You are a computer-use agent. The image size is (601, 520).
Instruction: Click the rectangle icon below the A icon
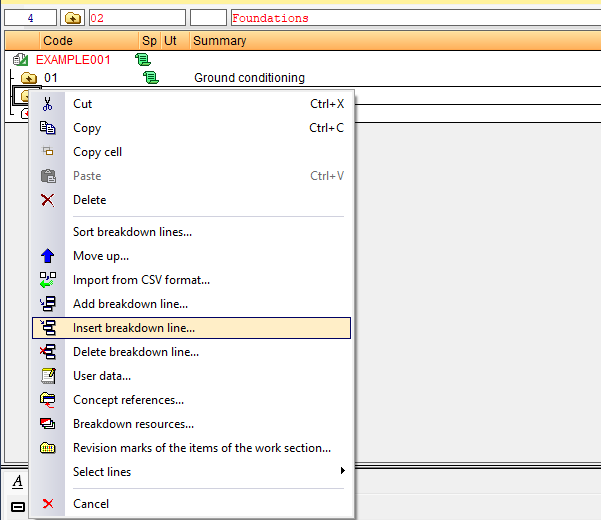(18, 507)
